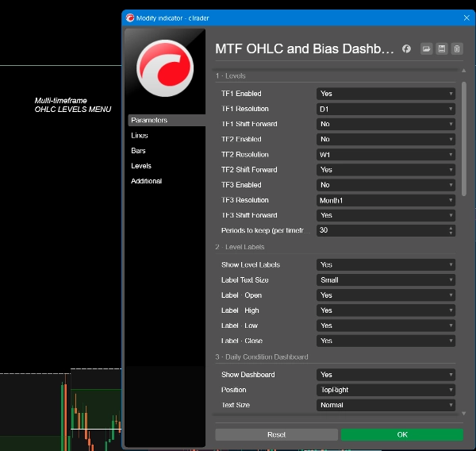Open TF1 Resolution dropdown showing D1
476x451 pixels.
coord(386,109)
